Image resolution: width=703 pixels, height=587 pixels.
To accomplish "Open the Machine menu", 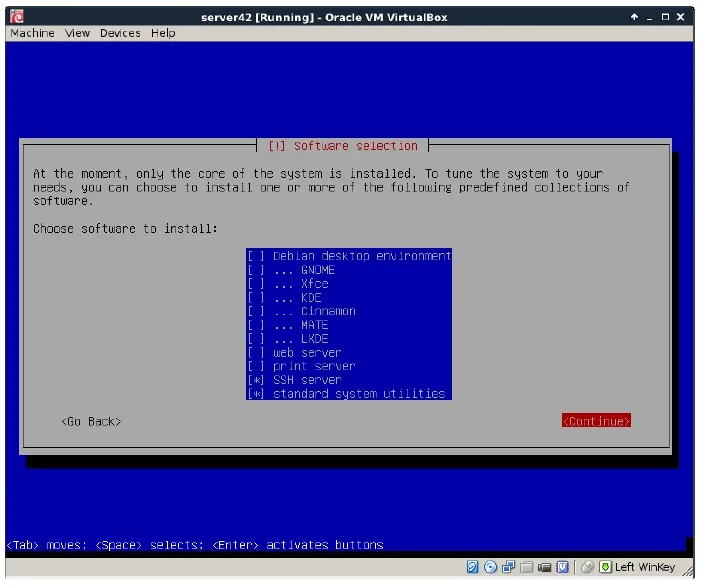I will click(x=32, y=33).
